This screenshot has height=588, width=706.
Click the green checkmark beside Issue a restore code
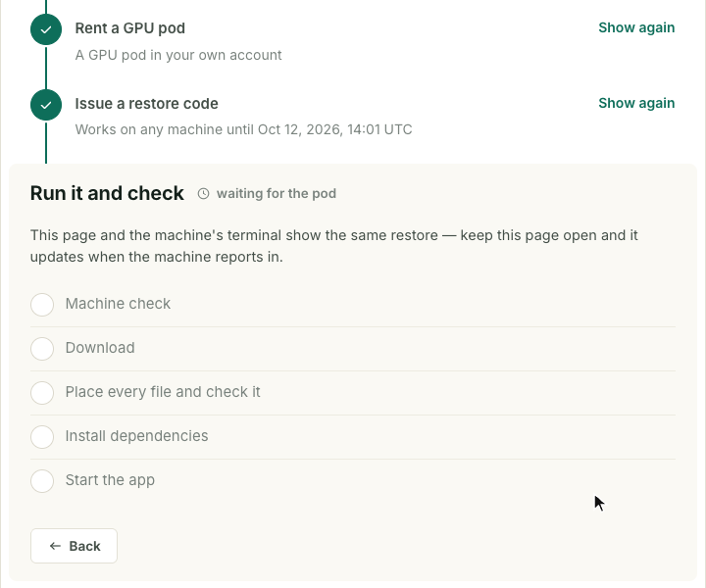tap(46, 105)
